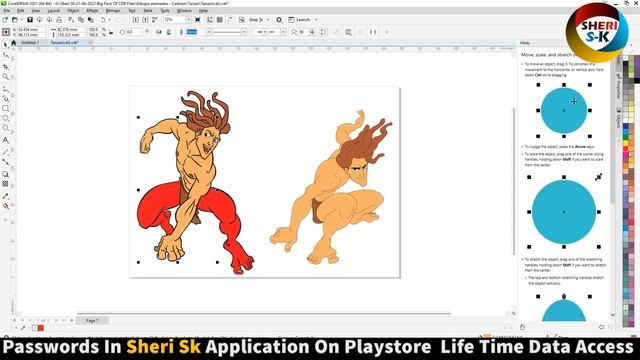This screenshot has width=640, height=360.
Task: Select the Text tool
Action: [x=5, y=140]
